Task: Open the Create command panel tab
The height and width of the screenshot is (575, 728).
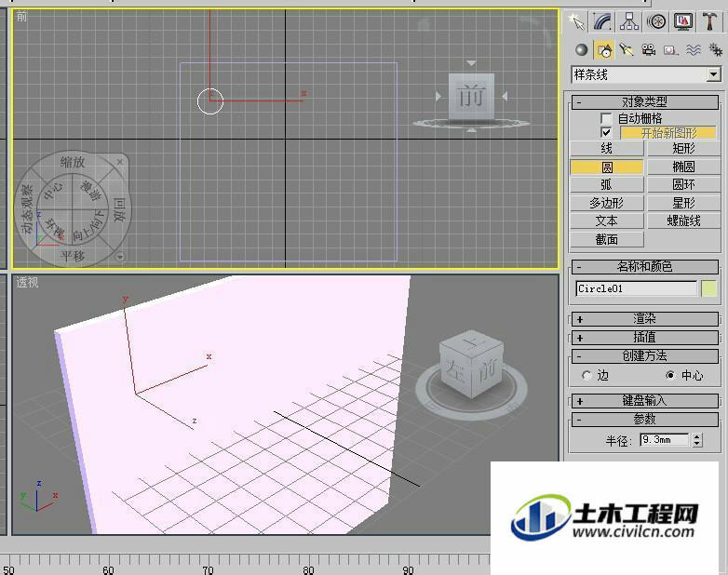Action: (x=576, y=21)
